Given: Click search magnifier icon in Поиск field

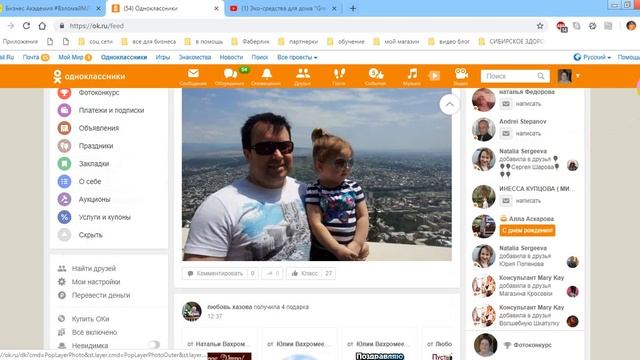Looking at the screenshot, I should pyautogui.click(x=541, y=76).
